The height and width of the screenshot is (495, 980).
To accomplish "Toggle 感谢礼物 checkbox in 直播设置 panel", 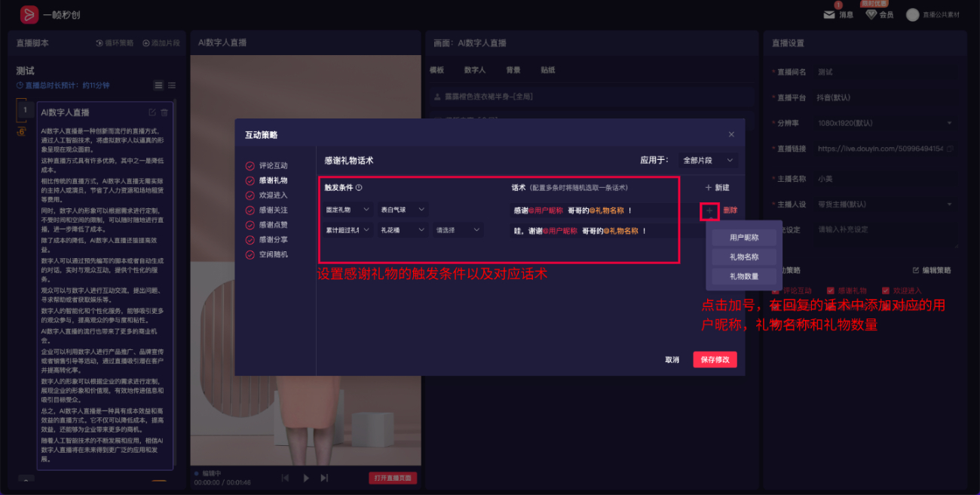I will tap(831, 290).
